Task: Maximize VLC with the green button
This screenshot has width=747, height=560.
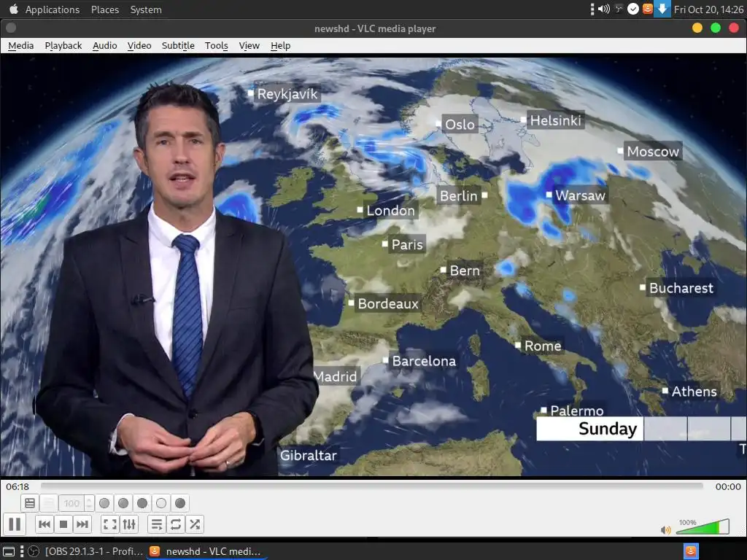Action: pos(715,28)
